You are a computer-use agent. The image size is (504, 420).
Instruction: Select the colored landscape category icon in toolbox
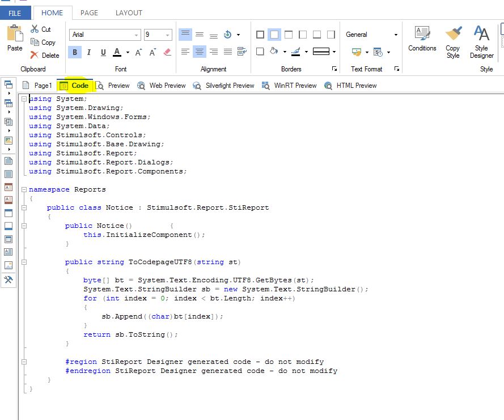(x=9, y=141)
